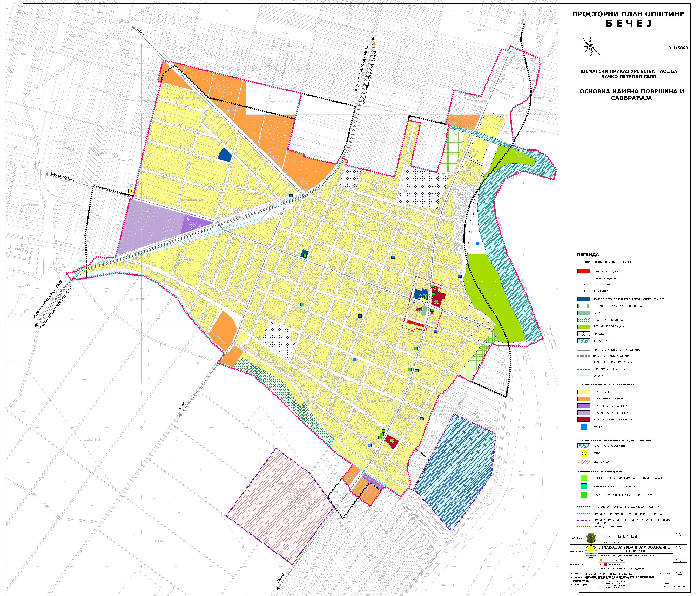Click the МЕСНА ЗАЈЕДНИЦА legend label
Viewport: 700px width, 596px height.
605,278
